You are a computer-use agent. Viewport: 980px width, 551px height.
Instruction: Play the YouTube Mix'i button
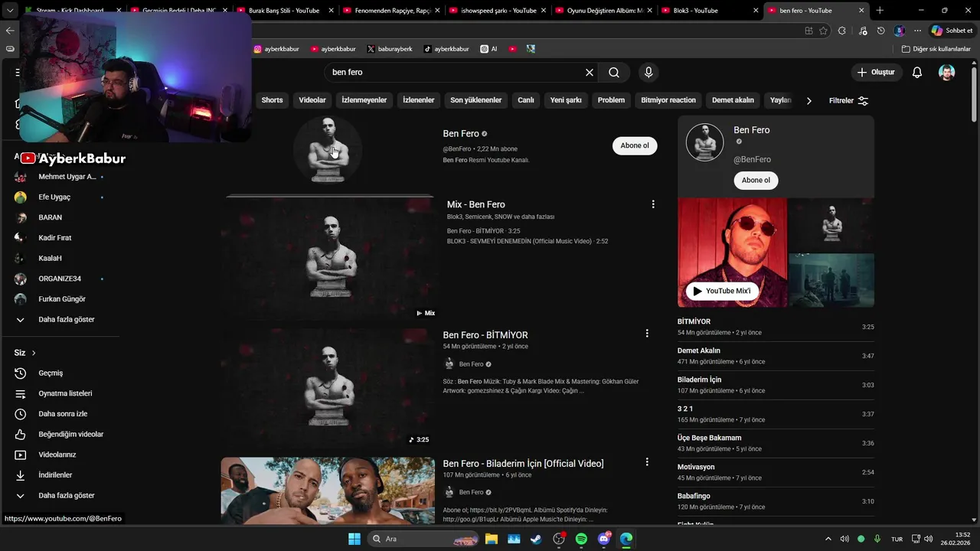(722, 291)
